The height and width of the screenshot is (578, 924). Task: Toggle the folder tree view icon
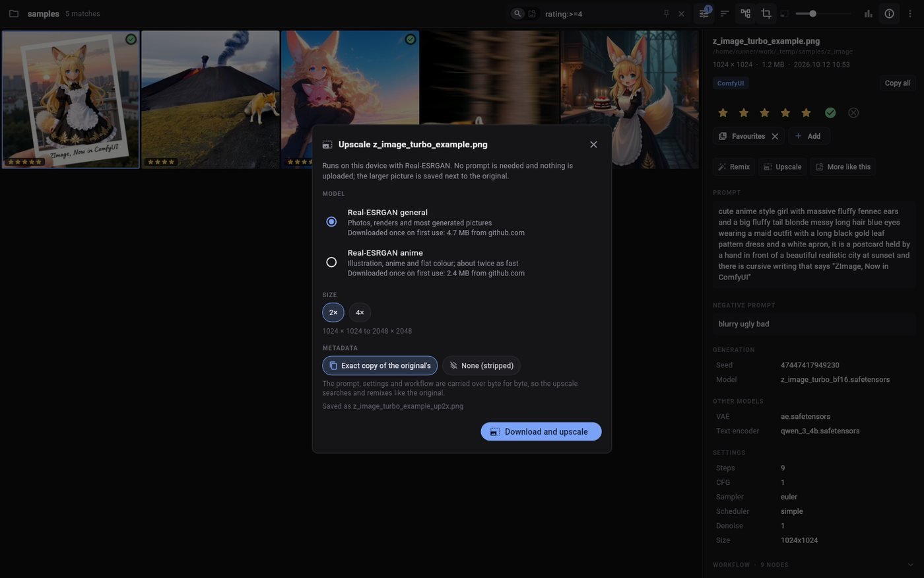(746, 13)
